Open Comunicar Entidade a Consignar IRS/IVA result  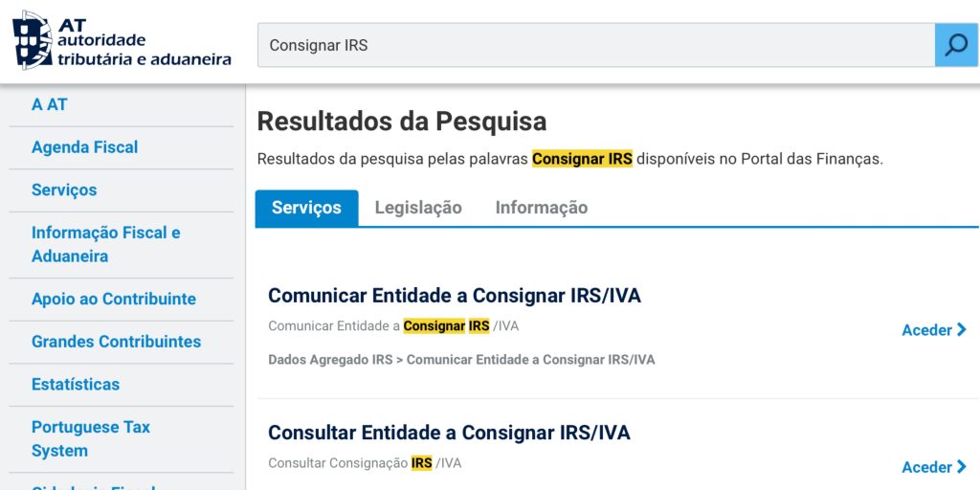tap(455, 296)
